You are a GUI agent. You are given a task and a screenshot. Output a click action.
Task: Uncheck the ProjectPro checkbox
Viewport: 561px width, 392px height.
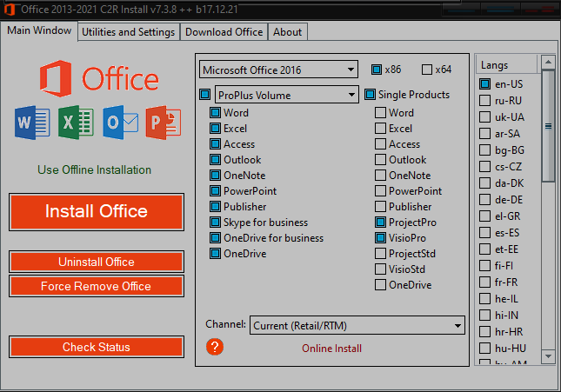(380, 223)
